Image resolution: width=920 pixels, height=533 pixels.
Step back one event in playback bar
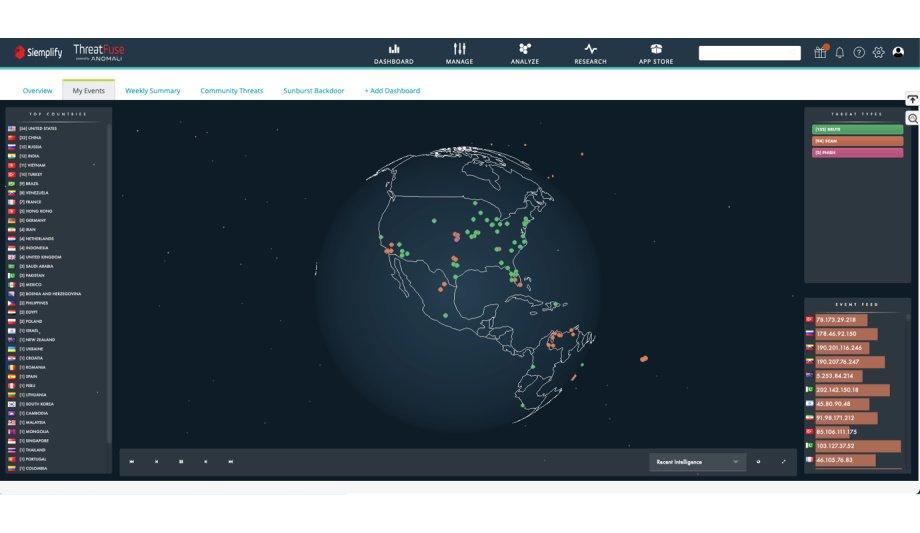pos(156,462)
